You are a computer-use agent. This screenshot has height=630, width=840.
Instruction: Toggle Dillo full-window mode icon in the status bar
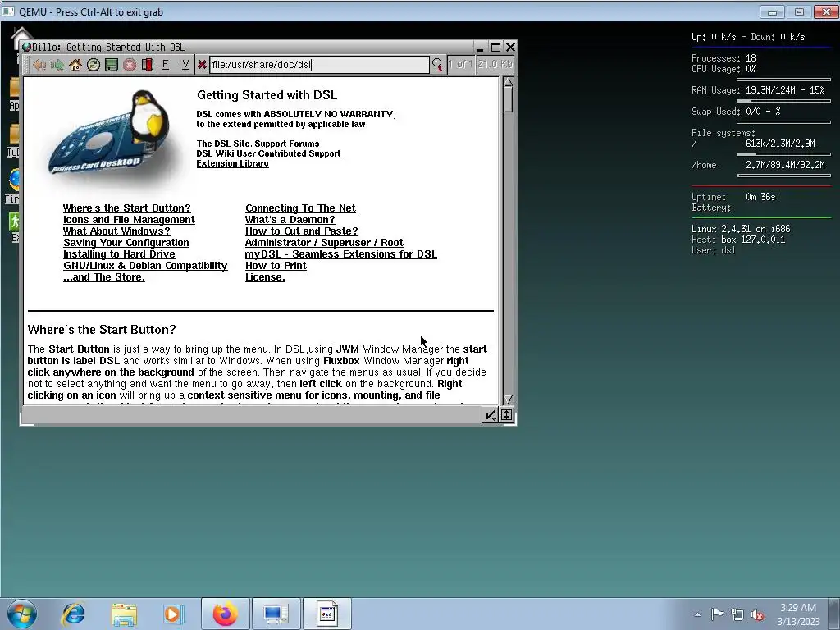pyautogui.click(x=506, y=414)
